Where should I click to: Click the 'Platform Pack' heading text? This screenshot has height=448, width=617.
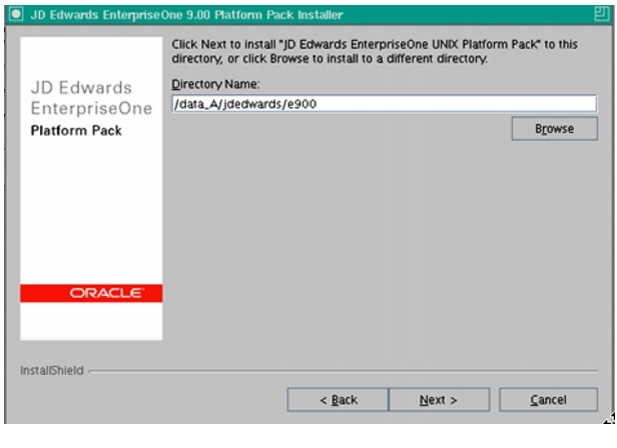point(76,131)
